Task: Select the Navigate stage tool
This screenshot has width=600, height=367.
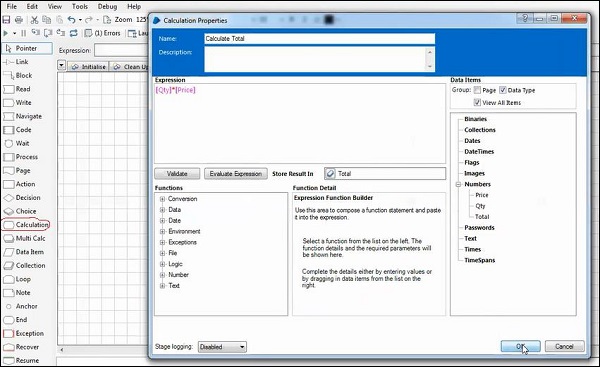Action: (23, 116)
